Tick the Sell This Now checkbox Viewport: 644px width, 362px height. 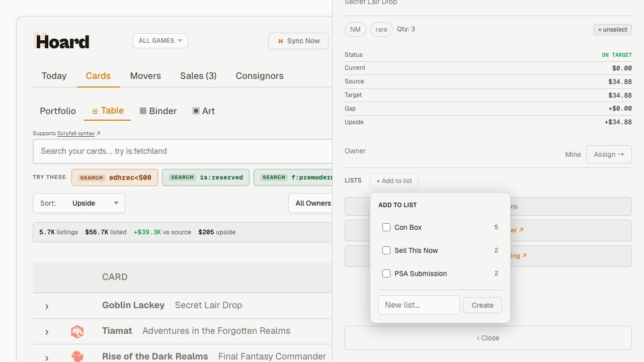[386, 250]
